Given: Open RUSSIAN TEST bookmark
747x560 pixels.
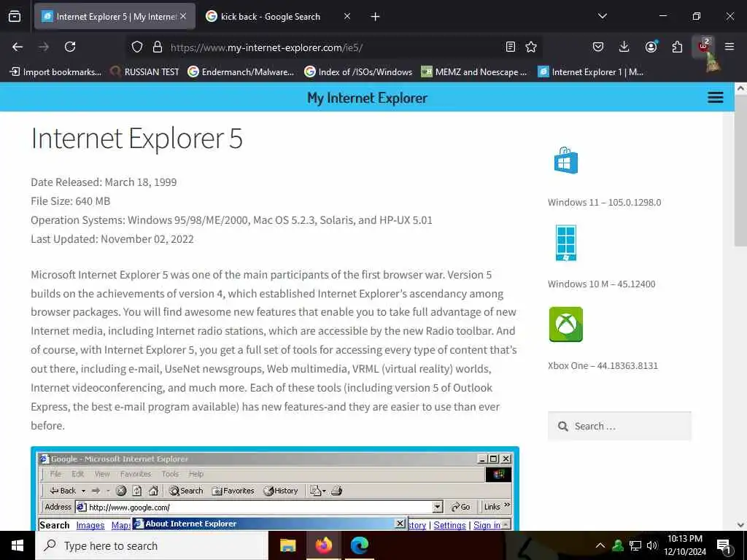Looking at the screenshot, I should pos(145,72).
